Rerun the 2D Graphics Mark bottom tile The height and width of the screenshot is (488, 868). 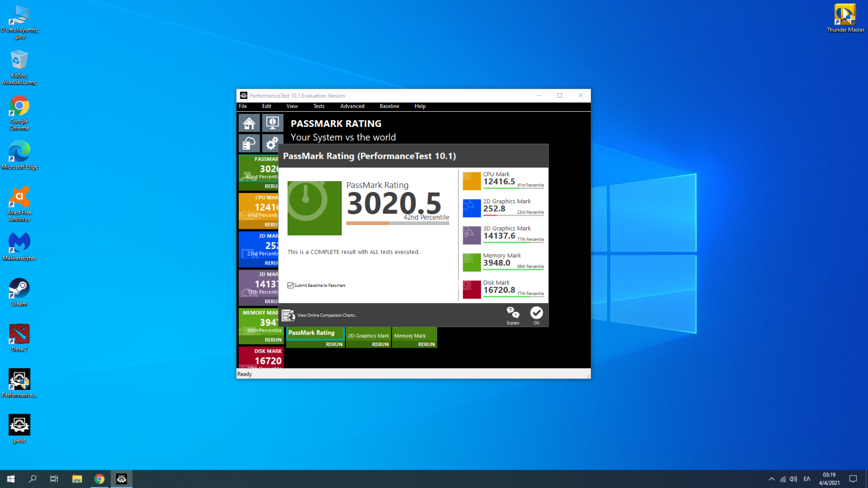coord(380,344)
